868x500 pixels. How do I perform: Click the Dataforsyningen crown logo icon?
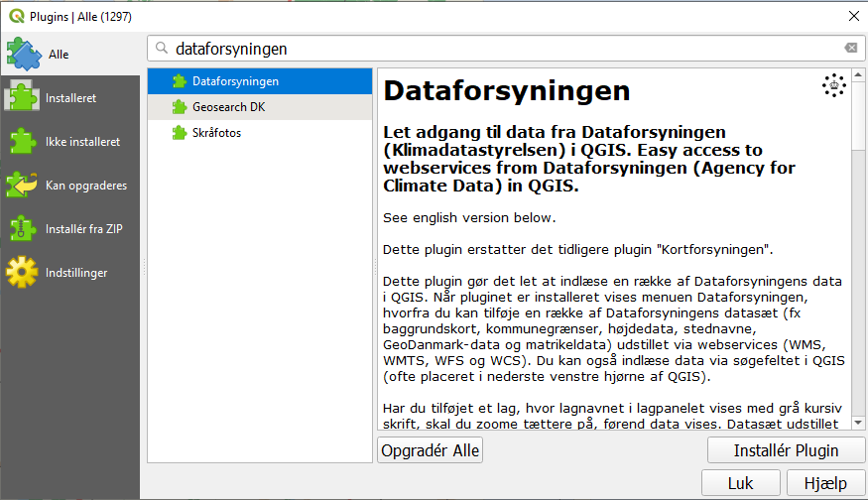[833, 85]
